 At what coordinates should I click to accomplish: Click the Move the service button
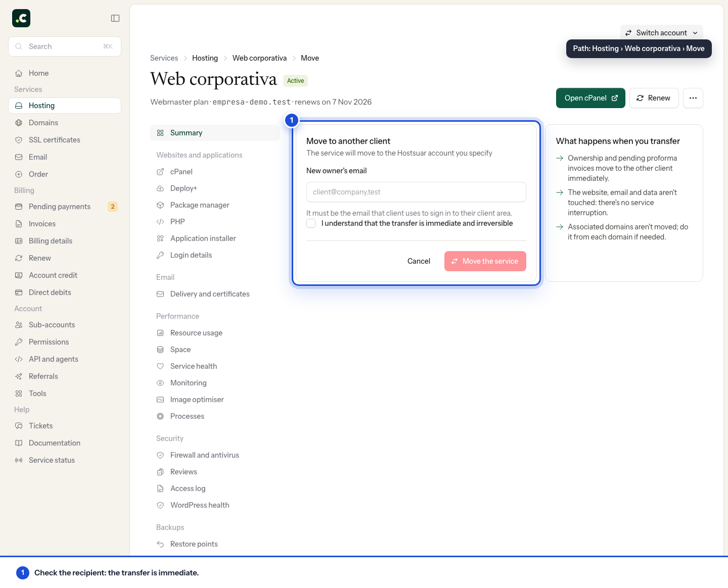click(485, 261)
